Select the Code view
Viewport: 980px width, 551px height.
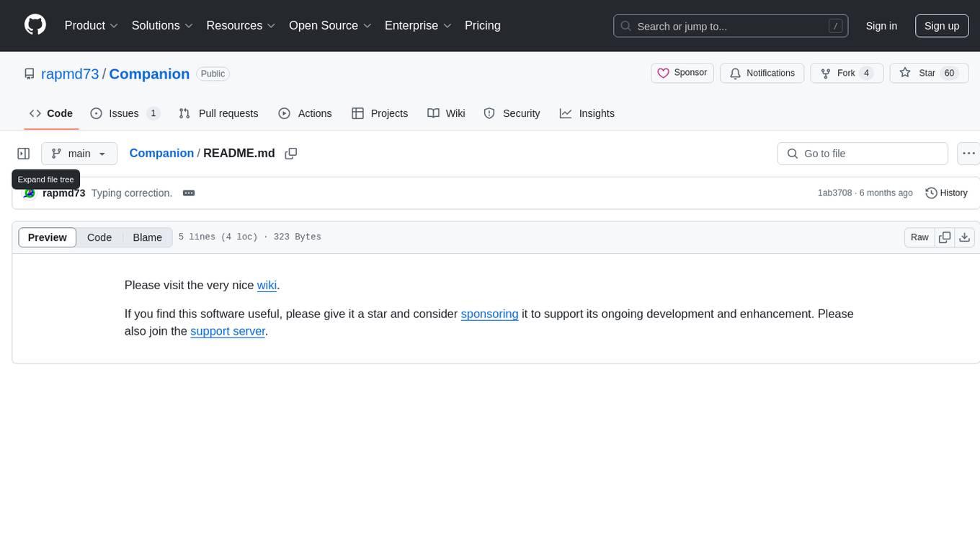coord(99,237)
